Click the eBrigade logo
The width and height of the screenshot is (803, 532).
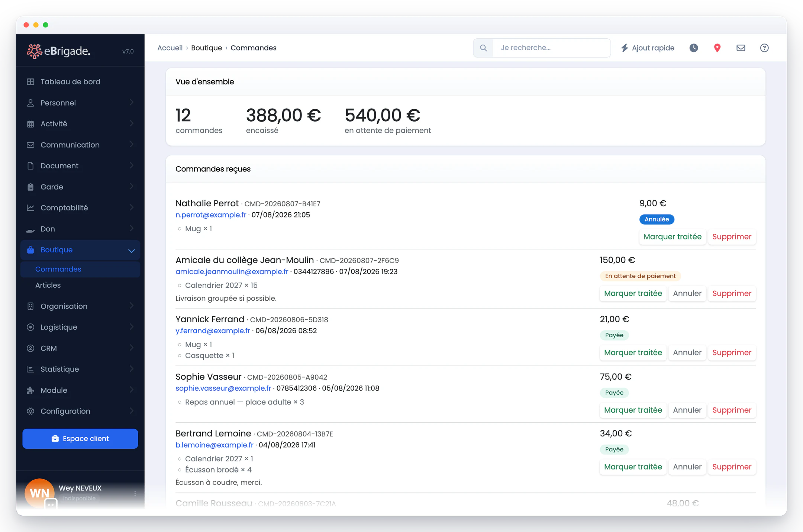(x=58, y=51)
